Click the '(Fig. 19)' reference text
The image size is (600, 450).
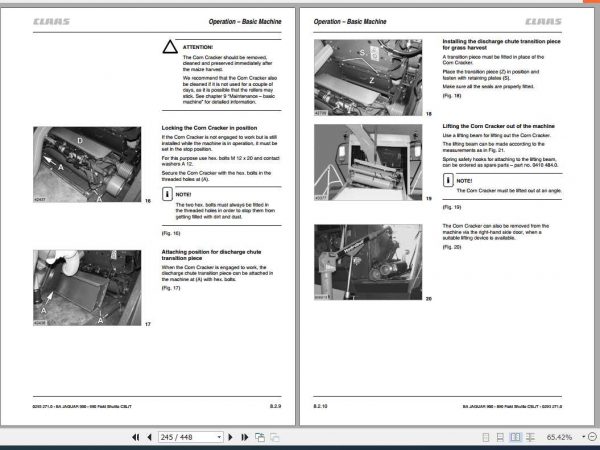coord(452,207)
